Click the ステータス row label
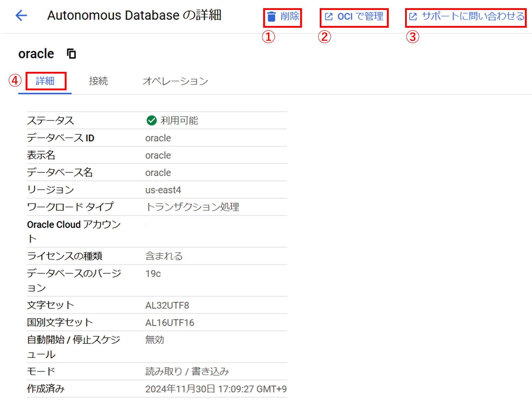Viewport: 532px width, 400px height. click(50, 121)
